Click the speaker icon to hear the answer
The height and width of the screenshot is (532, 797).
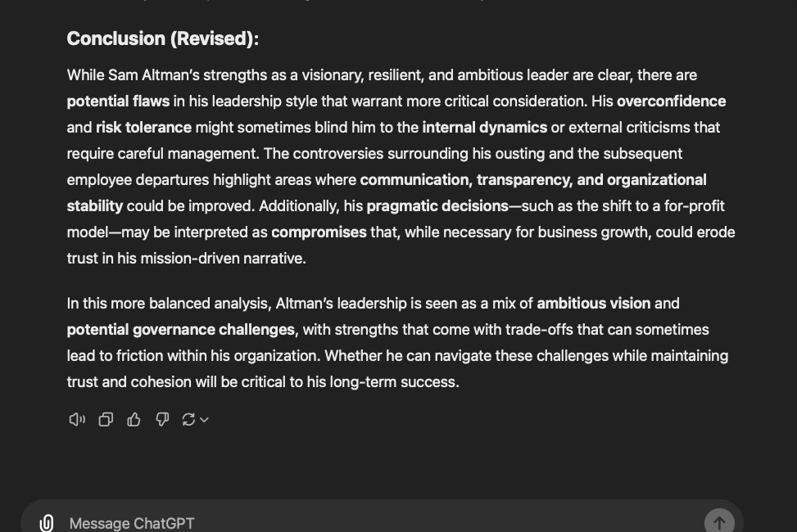76,419
